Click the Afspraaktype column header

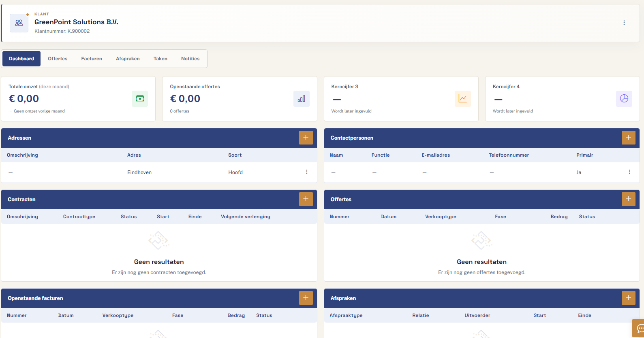(346, 315)
